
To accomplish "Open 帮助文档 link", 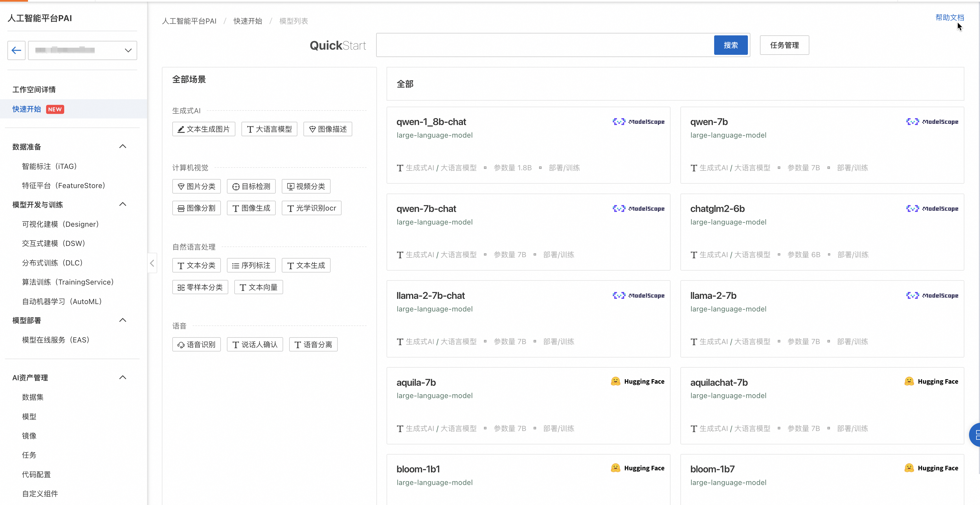I will (x=950, y=18).
